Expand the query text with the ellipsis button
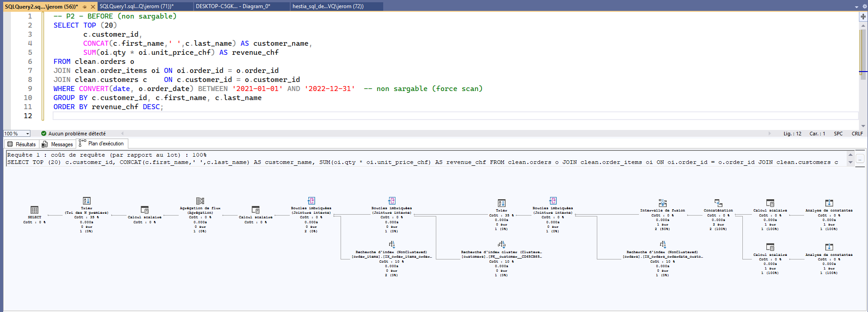The image size is (868, 312). (860, 159)
